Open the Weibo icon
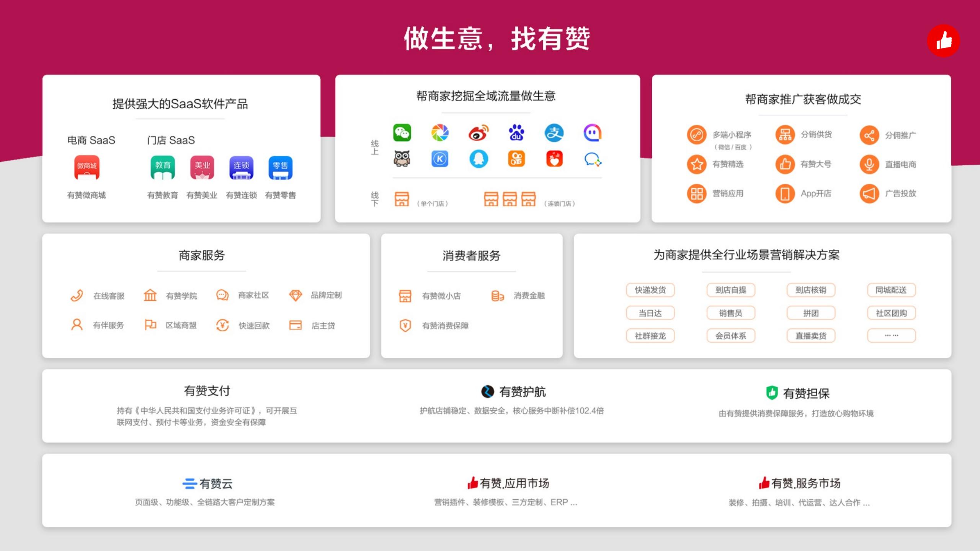The height and width of the screenshot is (551, 980). pos(478,133)
